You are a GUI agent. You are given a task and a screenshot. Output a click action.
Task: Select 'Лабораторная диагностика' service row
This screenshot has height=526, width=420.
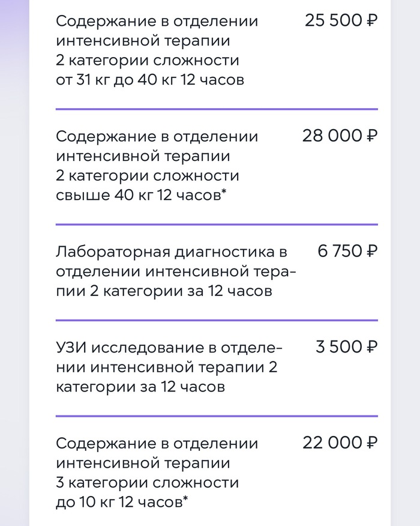tap(175, 271)
